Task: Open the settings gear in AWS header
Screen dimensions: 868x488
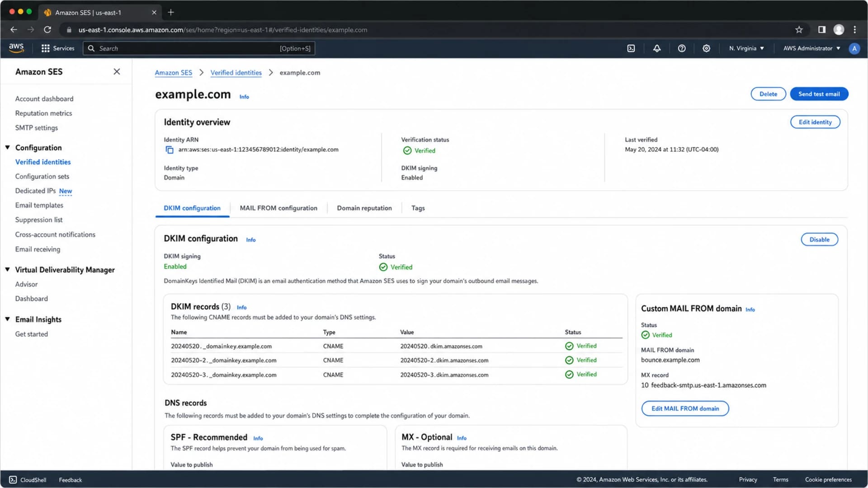Action: pyautogui.click(x=706, y=48)
